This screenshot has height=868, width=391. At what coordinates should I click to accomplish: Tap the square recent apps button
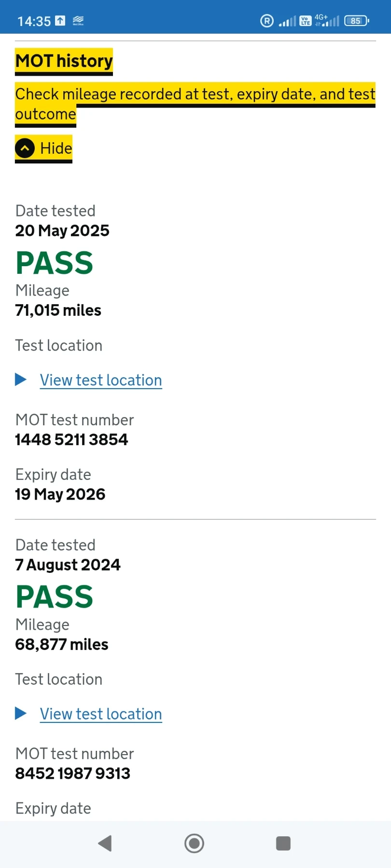coord(283,843)
